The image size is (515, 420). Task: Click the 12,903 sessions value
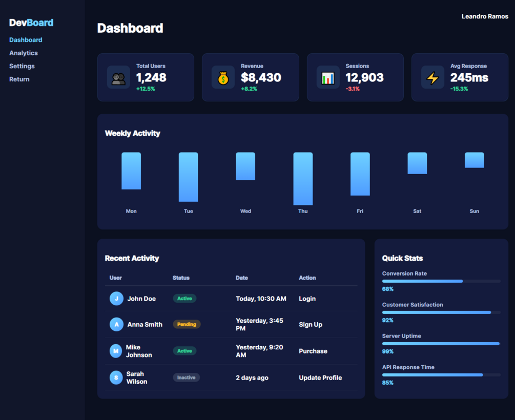coord(364,77)
